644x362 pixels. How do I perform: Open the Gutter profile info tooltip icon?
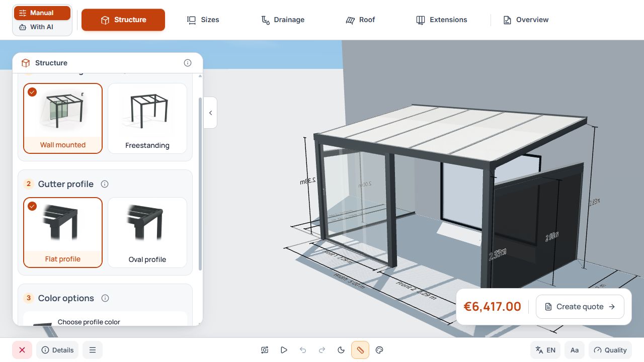pos(105,184)
